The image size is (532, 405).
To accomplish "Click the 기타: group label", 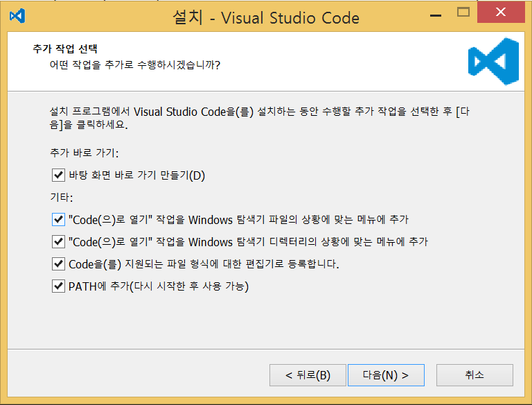I will [x=62, y=197].
